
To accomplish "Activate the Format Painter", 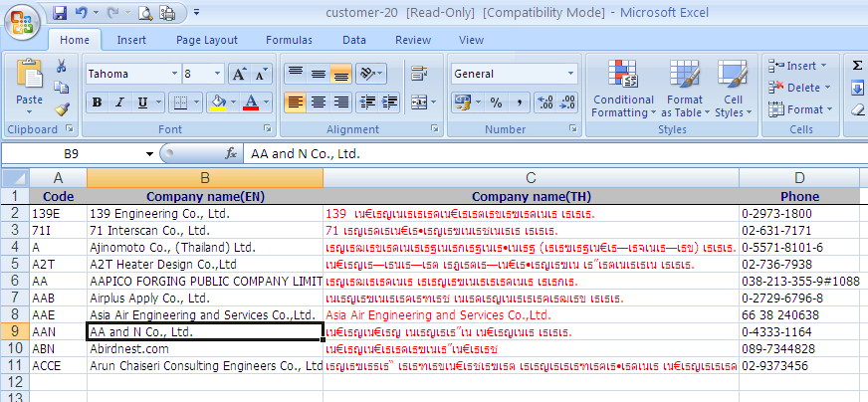I will click(62, 108).
